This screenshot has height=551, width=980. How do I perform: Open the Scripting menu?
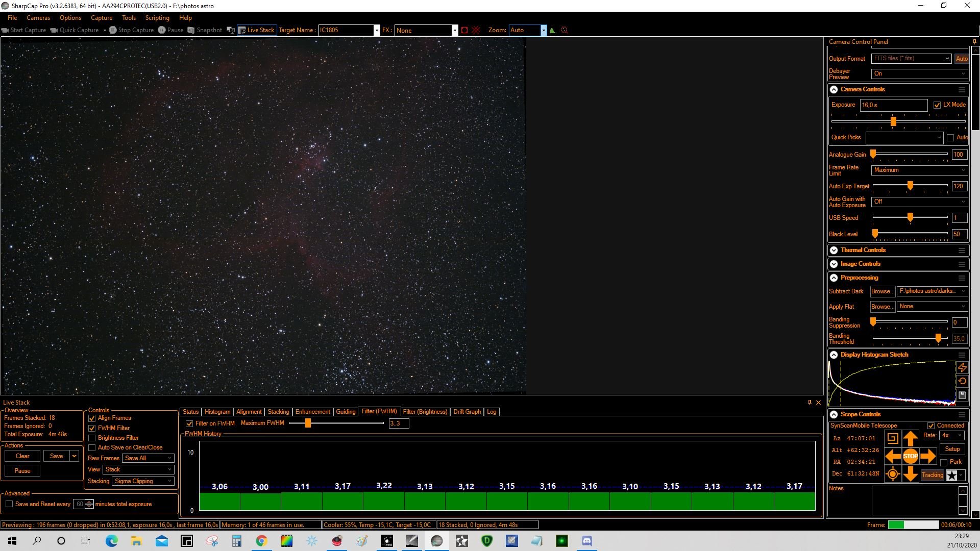pyautogui.click(x=157, y=18)
